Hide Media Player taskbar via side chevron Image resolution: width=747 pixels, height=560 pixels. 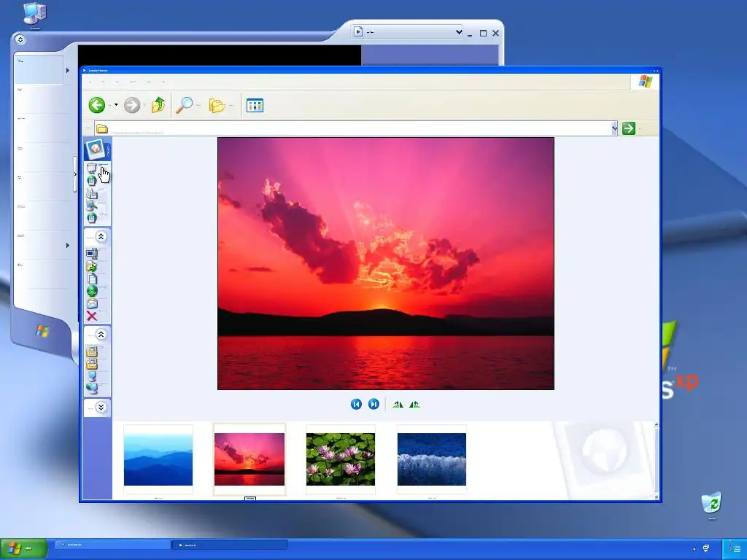(75, 174)
